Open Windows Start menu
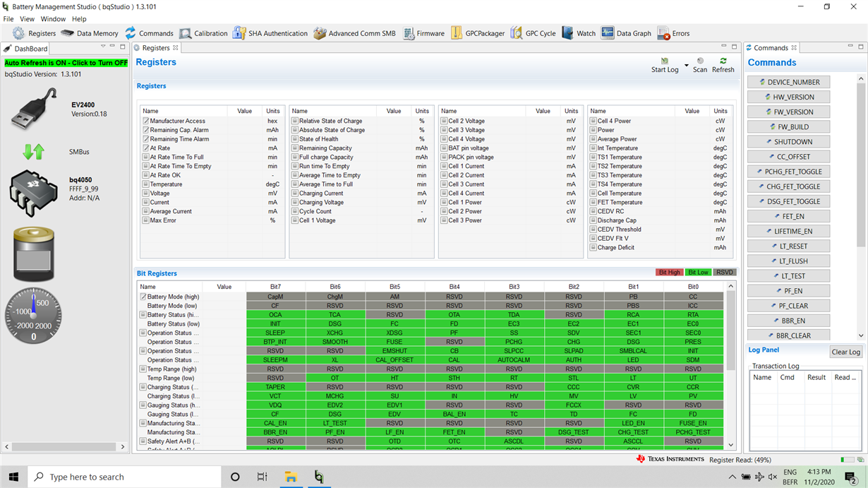 (x=13, y=477)
